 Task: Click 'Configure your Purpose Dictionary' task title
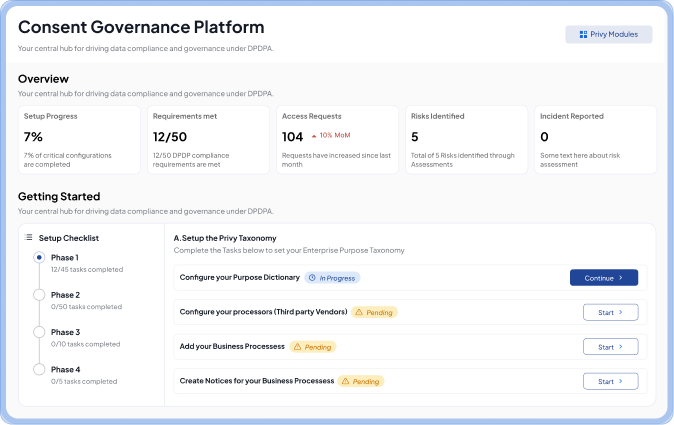pyautogui.click(x=239, y=277)
